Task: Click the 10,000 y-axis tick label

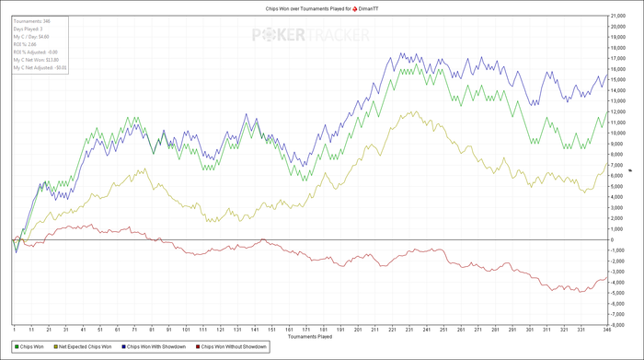Action: point(618,134)
